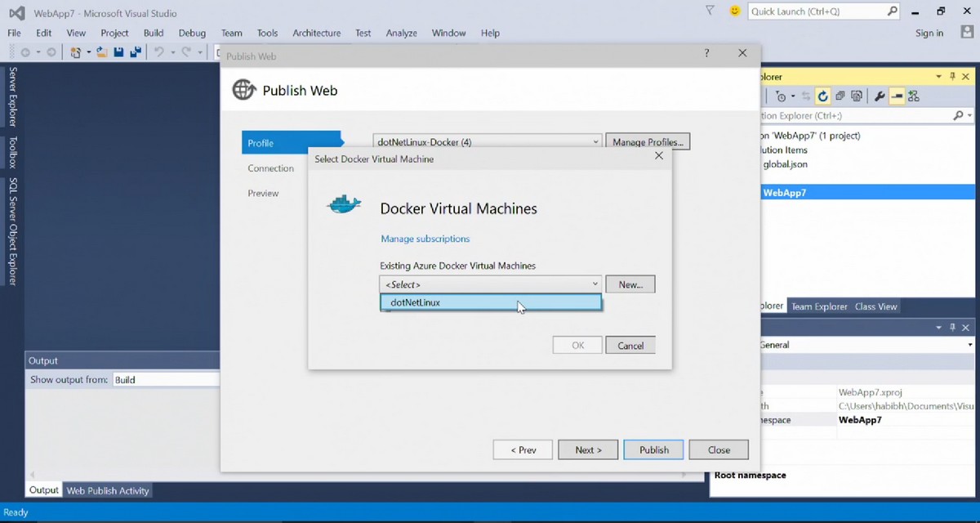Open Solution Explorer search options arrow
The height and width of the screenshot is (523, 980).
point(969,116)
